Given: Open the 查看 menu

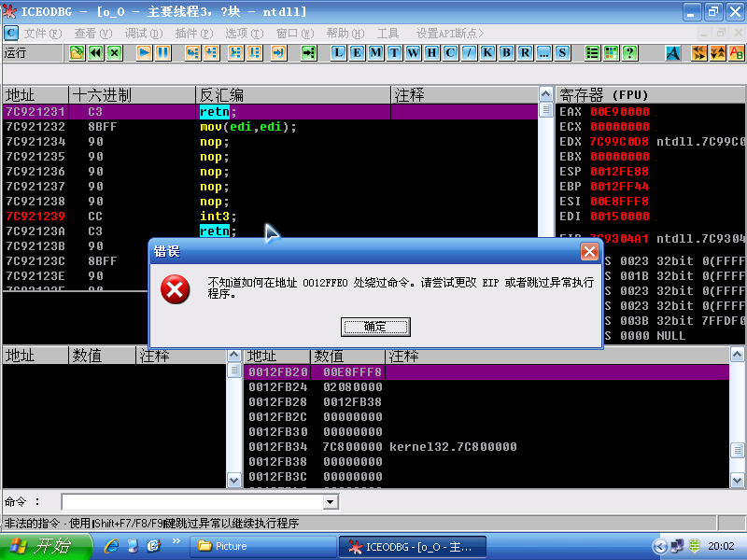Looking at the screenshot, I should pos(92,34).
